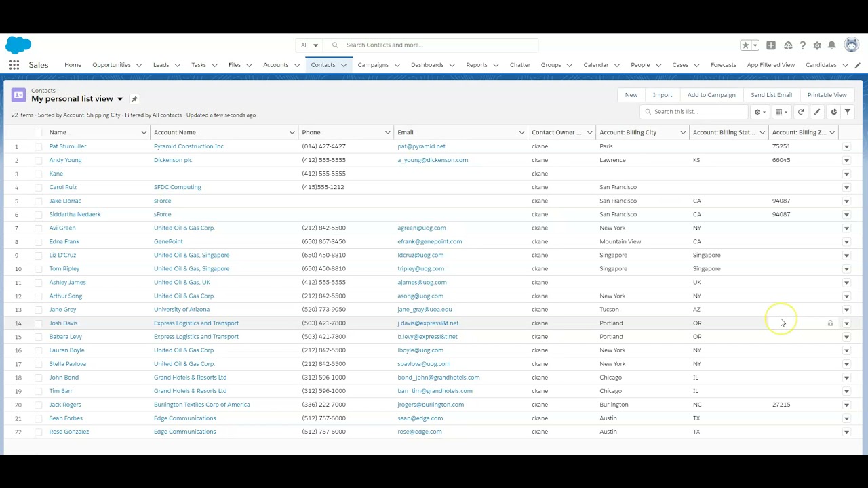Pin this list view with the pin icon

pyautogui.click(x=134, y=99)
